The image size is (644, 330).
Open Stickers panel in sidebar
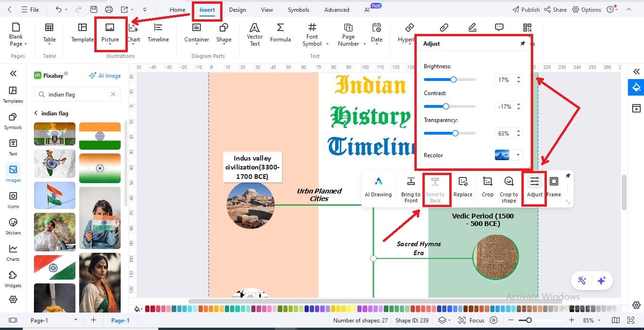pos(13,226)
